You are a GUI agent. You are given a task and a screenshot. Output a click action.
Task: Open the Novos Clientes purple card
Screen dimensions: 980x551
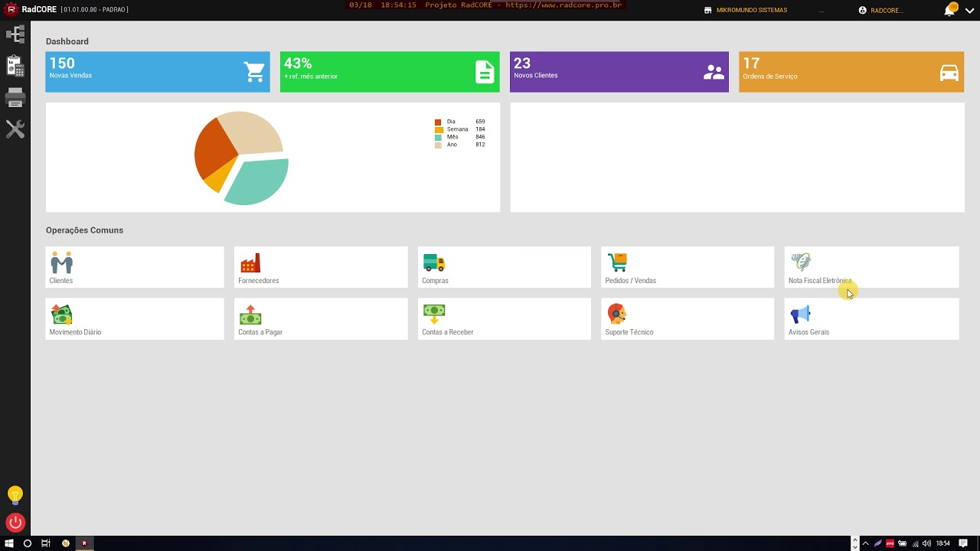click(619, 72)
